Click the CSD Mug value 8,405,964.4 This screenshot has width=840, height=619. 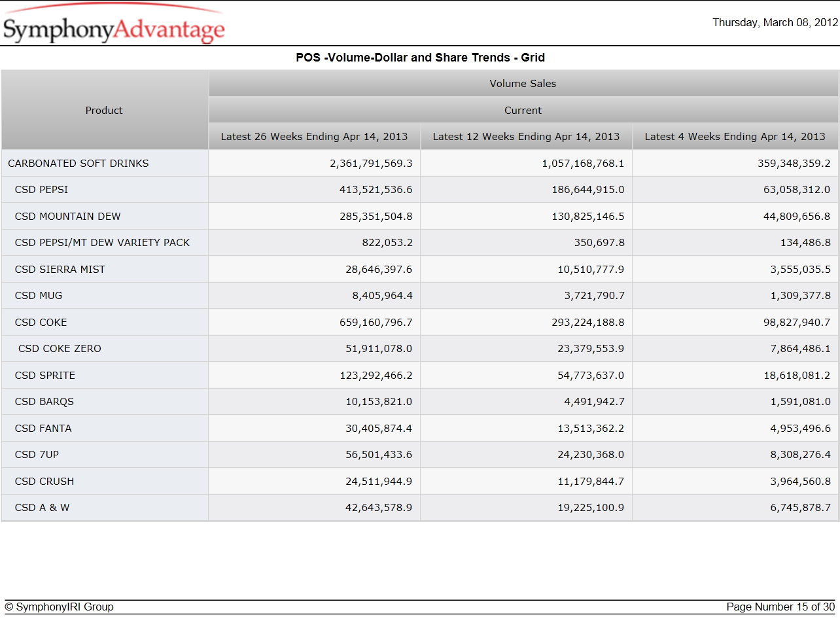382,296
